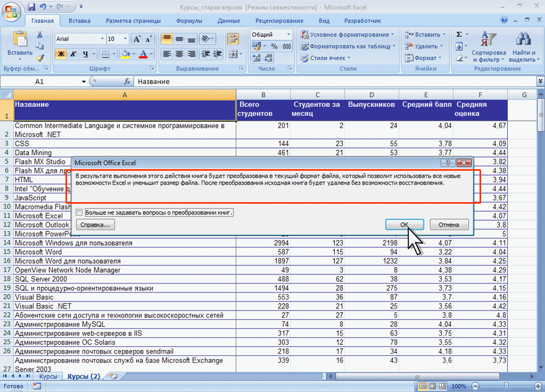Image resolution: width=545 pixels, height=392 pixels.
Task: Expand the Name Box dropdown arrow
Action: tap(84, 81)
